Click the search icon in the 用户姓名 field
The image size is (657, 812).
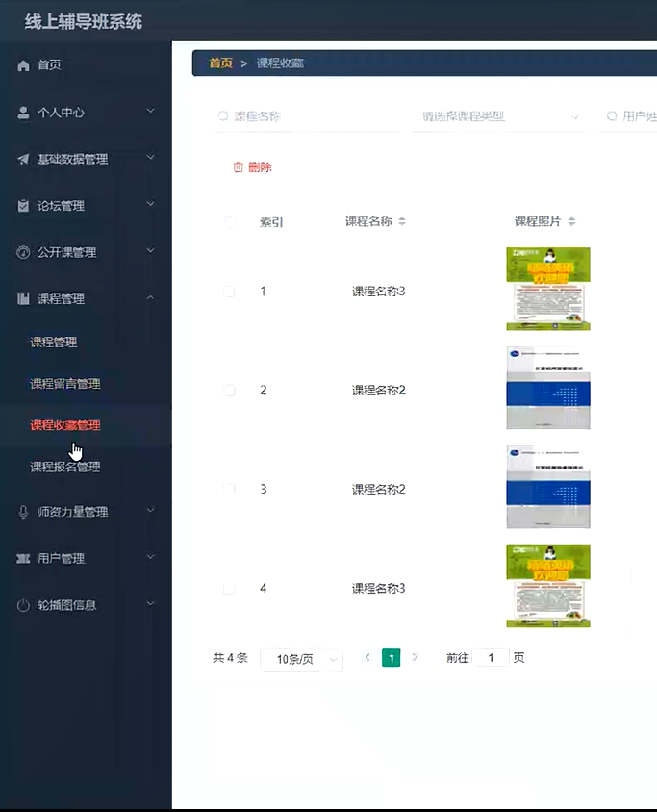click(612, 116)
